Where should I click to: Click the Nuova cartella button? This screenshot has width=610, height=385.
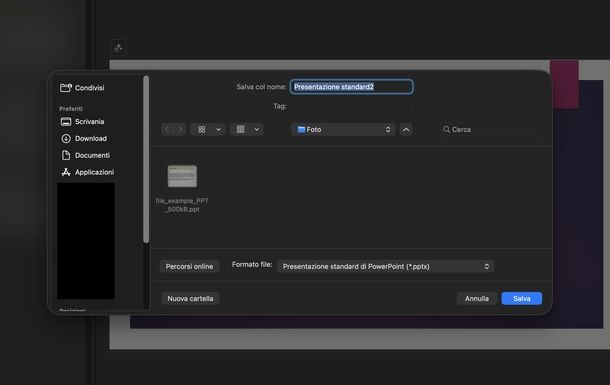(190, 299)
